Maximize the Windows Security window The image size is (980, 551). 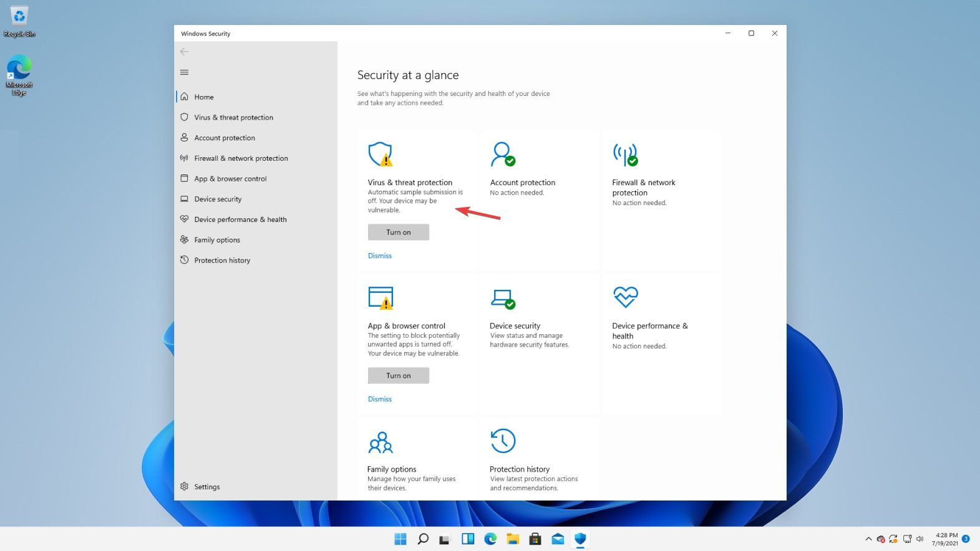coord(751,33)
